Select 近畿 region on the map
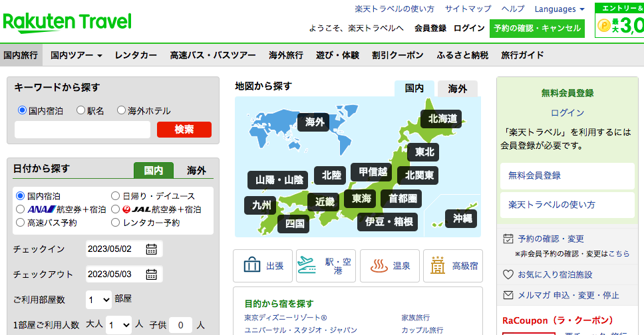This screenshot has height=335, width=644. pos(324,202)
